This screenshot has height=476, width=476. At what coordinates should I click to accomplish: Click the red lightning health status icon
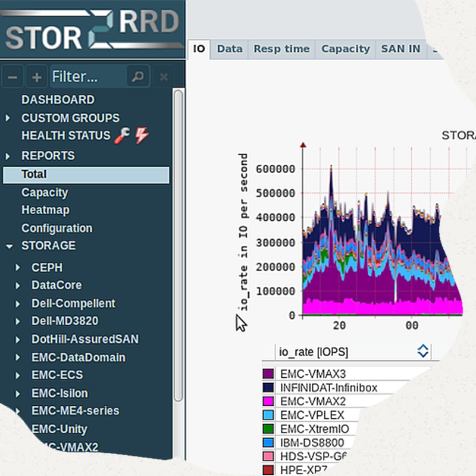coord(142,136)
